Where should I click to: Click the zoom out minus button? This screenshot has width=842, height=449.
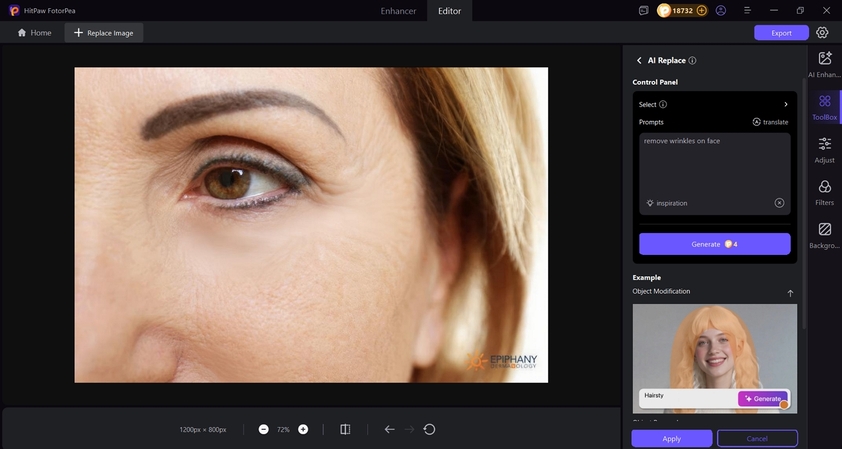[x=263, y=429]
